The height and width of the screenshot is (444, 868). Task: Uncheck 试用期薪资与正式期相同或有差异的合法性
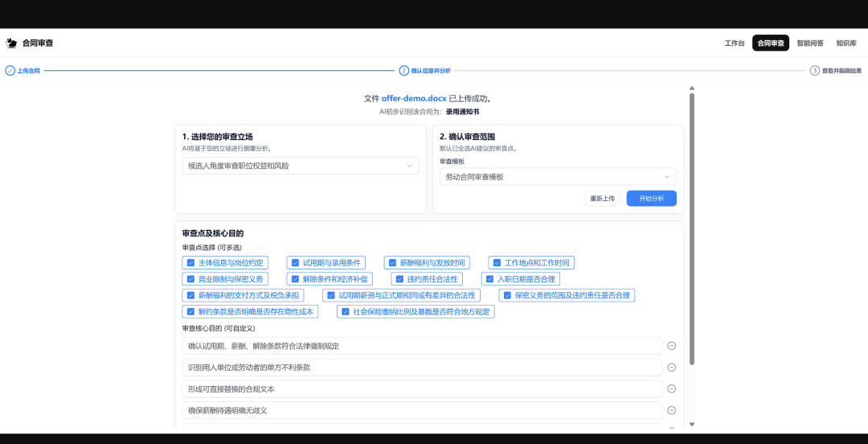331,295
